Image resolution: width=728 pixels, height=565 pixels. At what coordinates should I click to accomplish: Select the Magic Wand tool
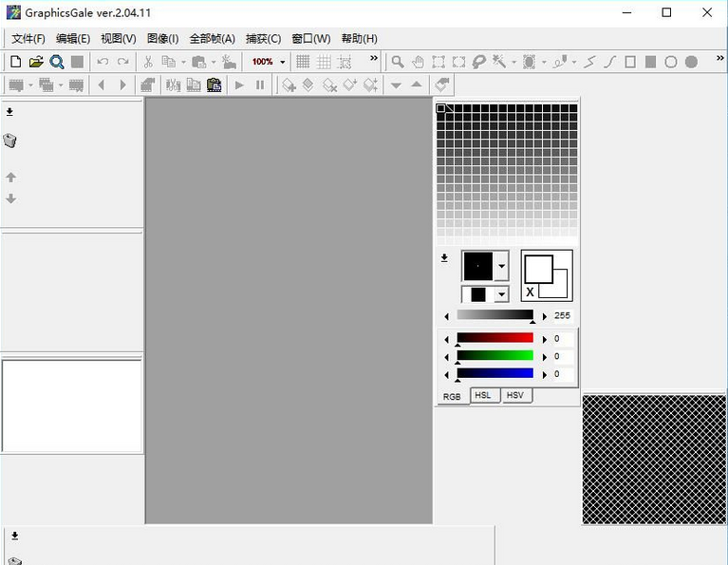(499, 62)
